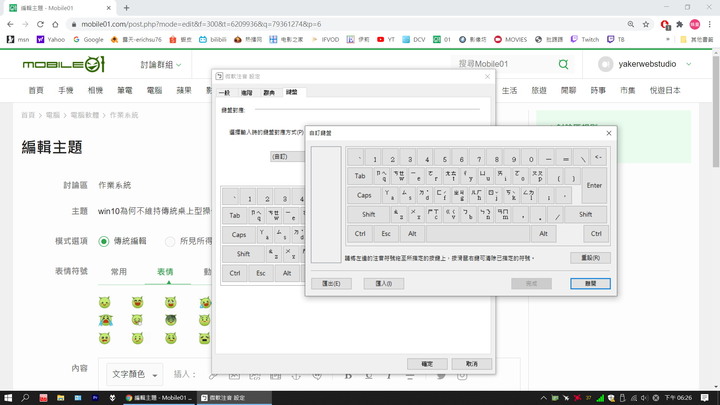Click the bold formatting icon in the editor
Image resolution: width=720 pixels, height=405 pixels.
click(348, 376)
